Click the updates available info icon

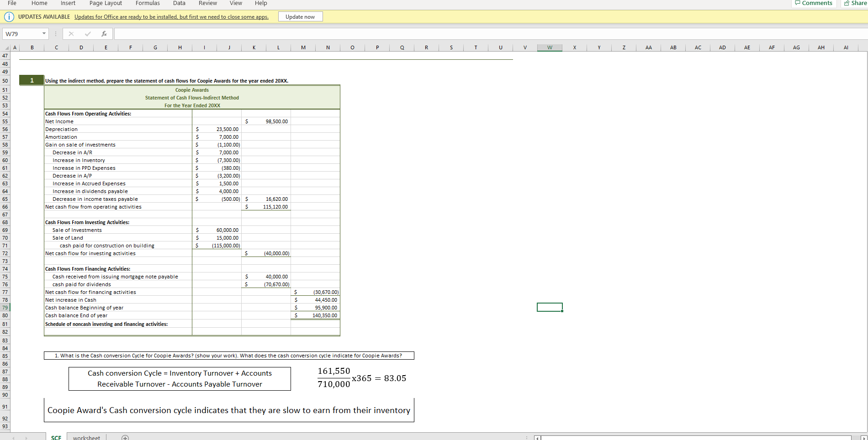click(x=9, y=17)
